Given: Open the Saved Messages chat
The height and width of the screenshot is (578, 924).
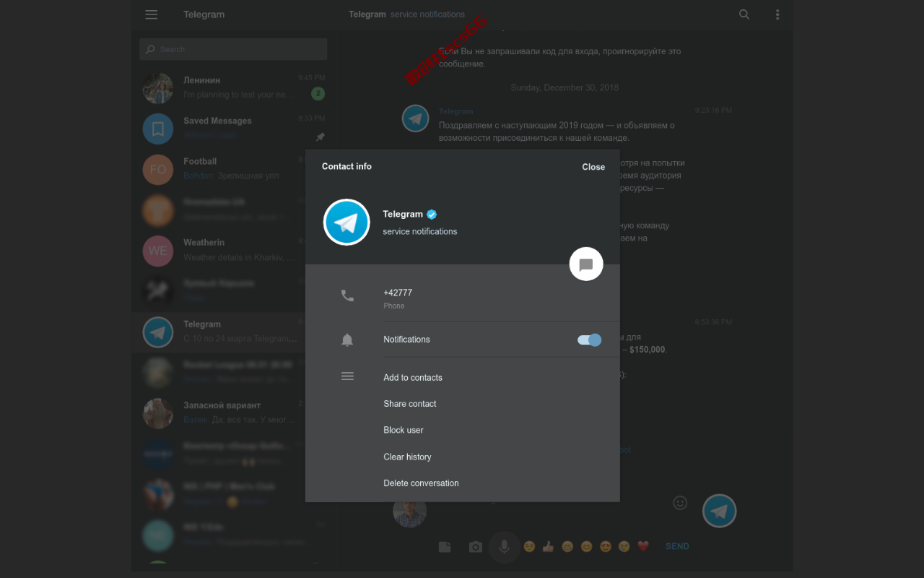Looking at the screenshot, I should coord(233,129).
